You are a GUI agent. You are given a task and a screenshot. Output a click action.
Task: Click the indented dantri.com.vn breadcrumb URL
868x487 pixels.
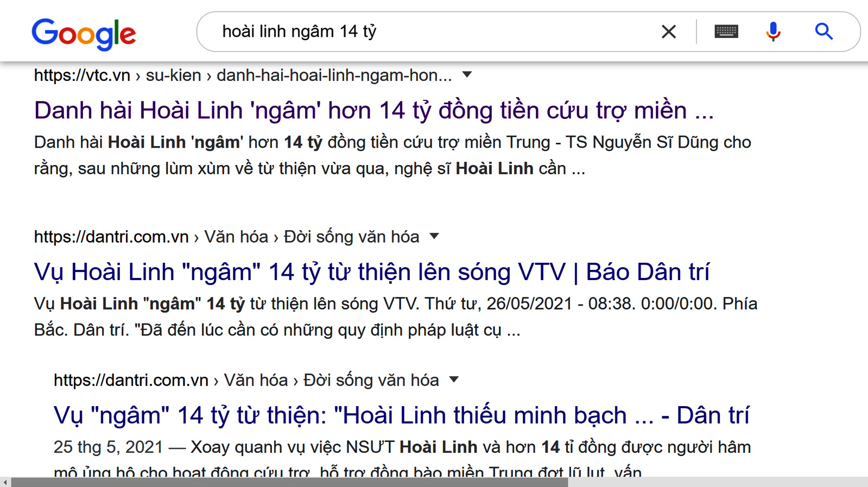(x=246, y=380)
